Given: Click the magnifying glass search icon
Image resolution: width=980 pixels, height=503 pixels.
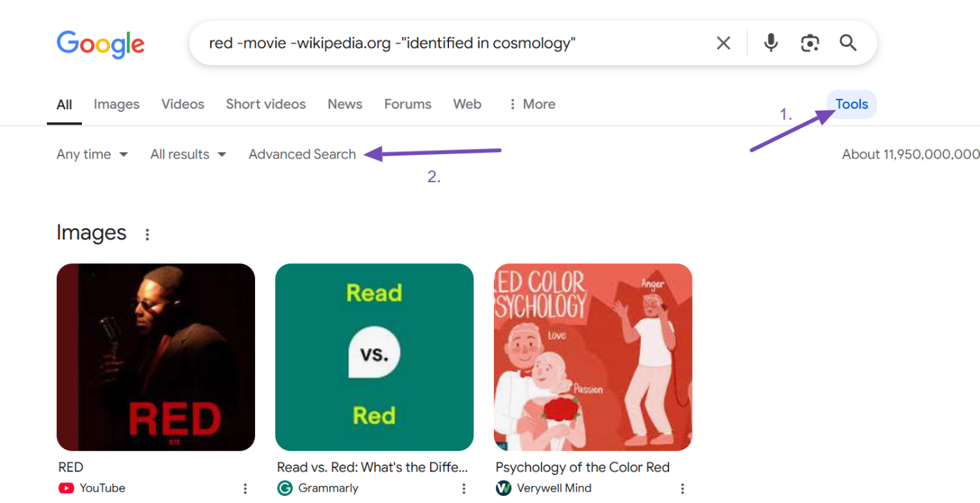Looking at the screenshot, I should 848,43.
